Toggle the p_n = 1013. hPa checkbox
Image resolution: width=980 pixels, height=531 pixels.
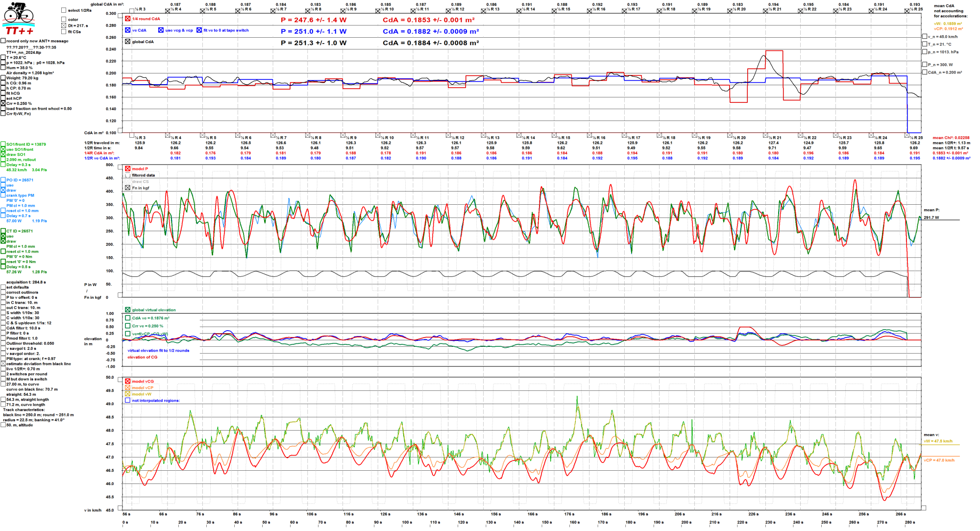click(925, 52)
